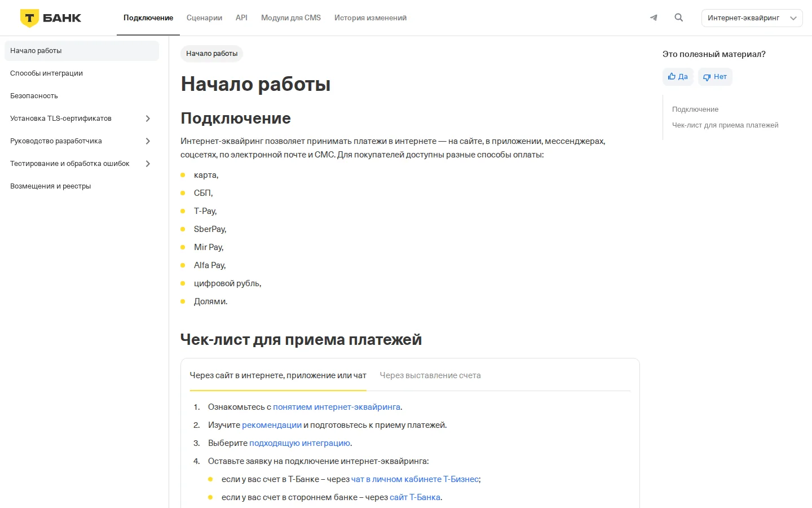
Task: Follow the понятием интернет-эквайринга link
Action: point(337,407)
